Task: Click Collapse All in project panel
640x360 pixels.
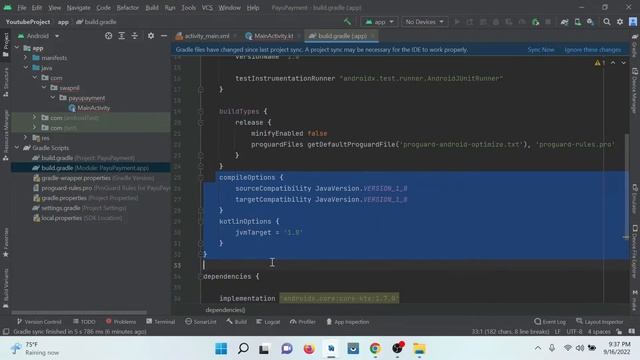Action: point(135,36)
